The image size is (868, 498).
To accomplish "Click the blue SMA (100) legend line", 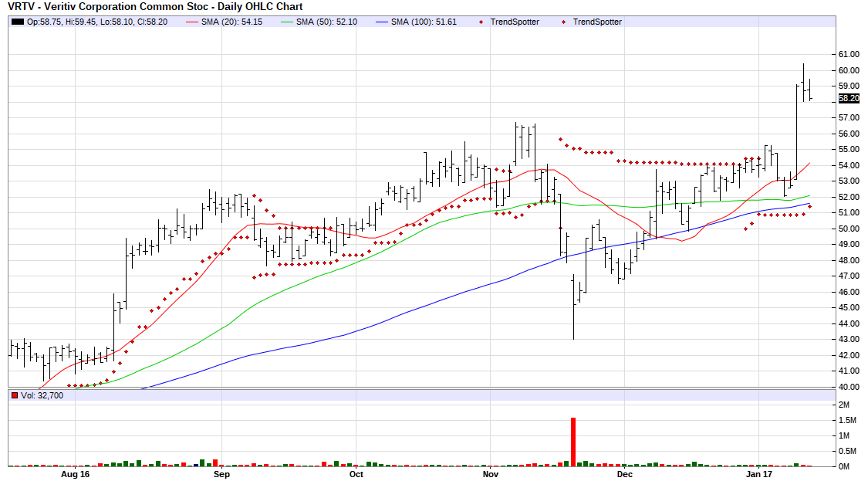I will point(381,22).
